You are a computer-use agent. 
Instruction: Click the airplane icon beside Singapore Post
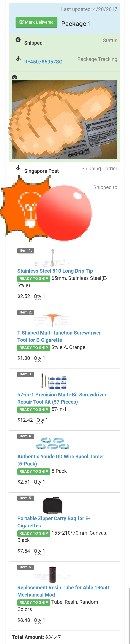coord(18,168)
